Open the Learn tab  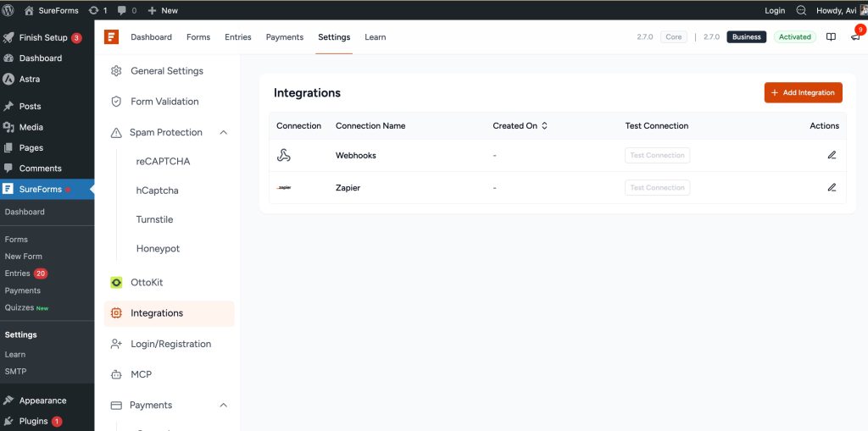click(376, 37)
